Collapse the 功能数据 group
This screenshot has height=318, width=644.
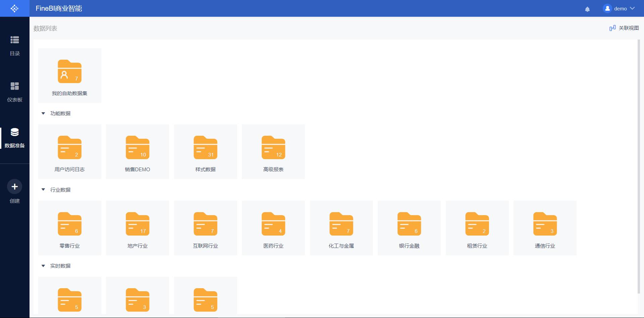click(x=43, y=114)
